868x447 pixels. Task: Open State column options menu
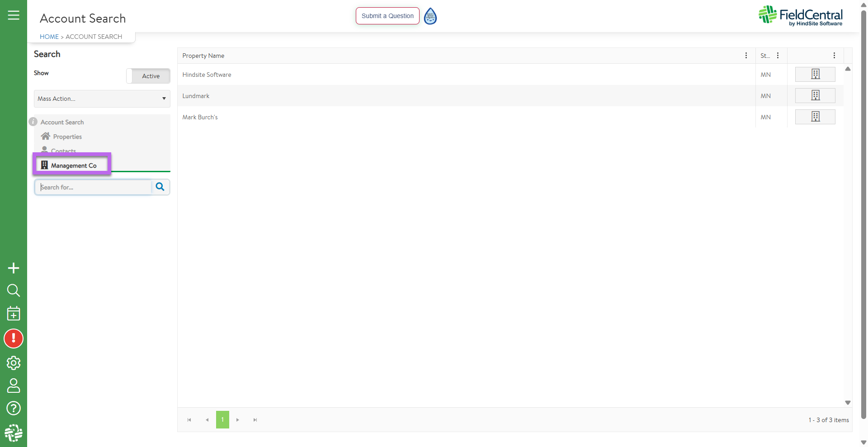tap(778, 56)
